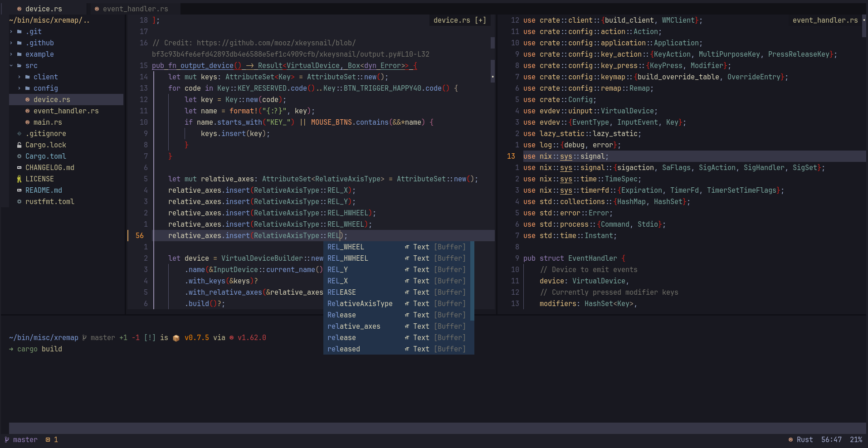Expand the config folder chevron
The width and height of the screenshot is (868, 448).
(19, 88)
